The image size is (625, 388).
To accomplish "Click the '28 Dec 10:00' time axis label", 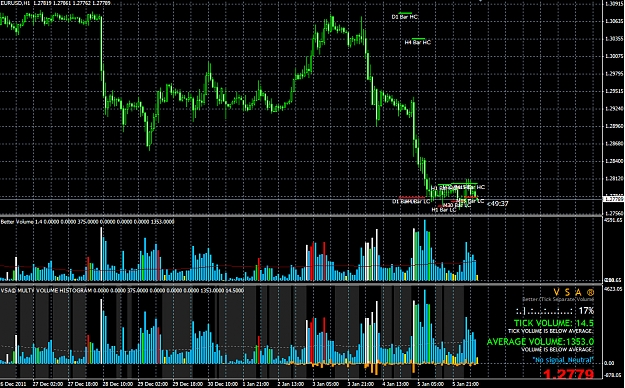I will 117,384.
